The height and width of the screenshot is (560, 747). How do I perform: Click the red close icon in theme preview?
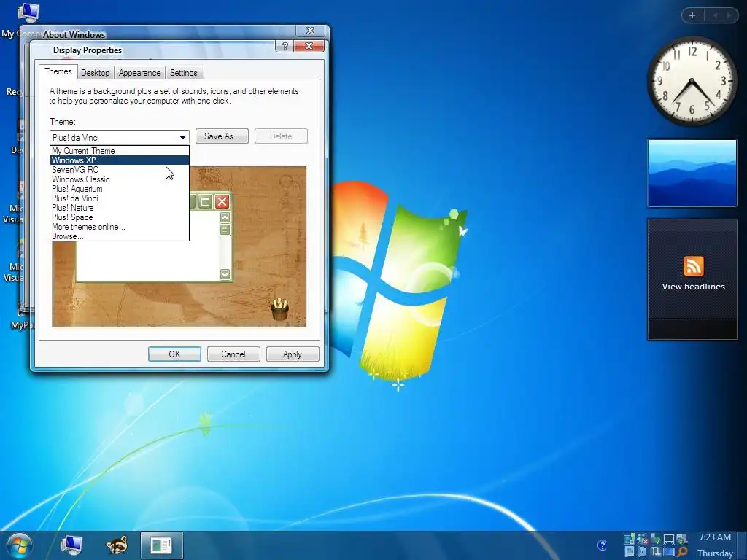(222, 202)
